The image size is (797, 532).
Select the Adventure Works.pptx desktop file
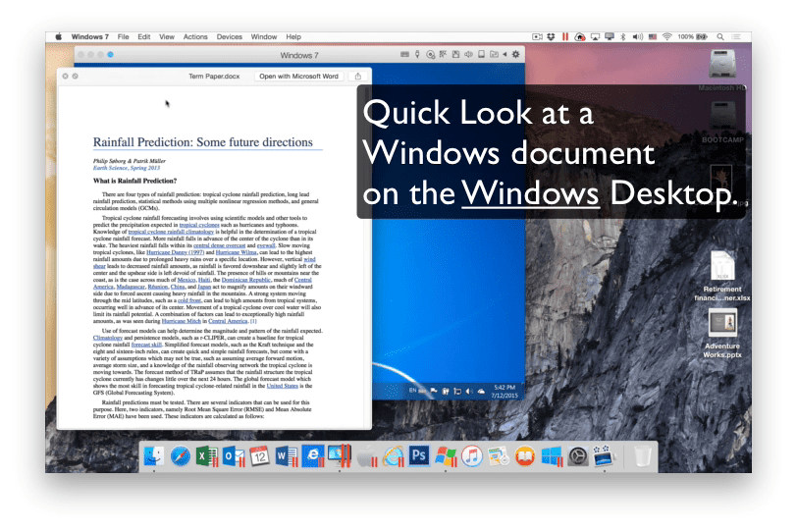point(722,334)
